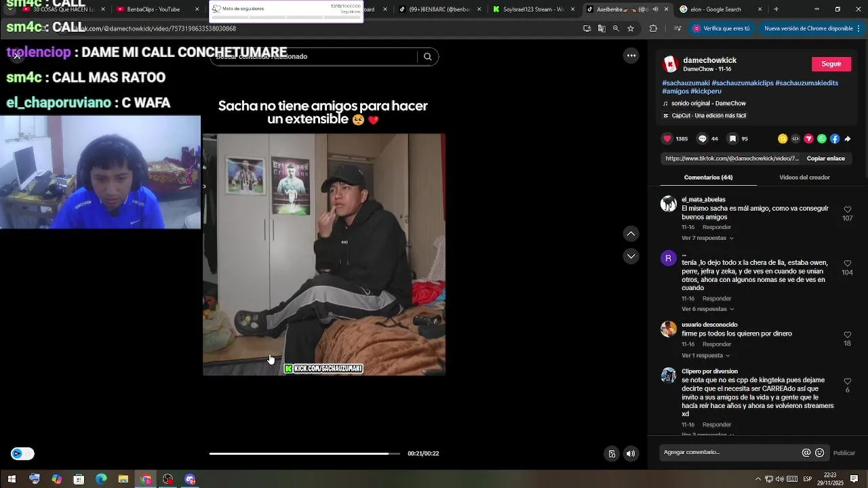
Task: Pause the playing video
Action: (x=323, y=254)
